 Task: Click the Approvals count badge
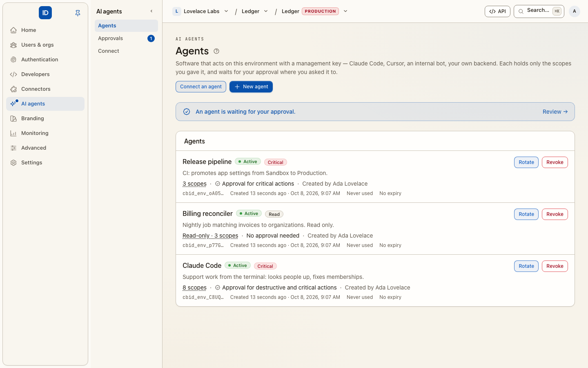[151, 38]
